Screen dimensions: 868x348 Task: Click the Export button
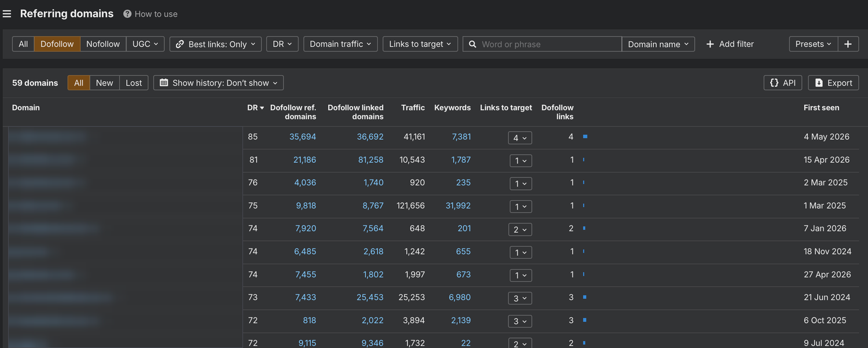[x=833, y=83]
